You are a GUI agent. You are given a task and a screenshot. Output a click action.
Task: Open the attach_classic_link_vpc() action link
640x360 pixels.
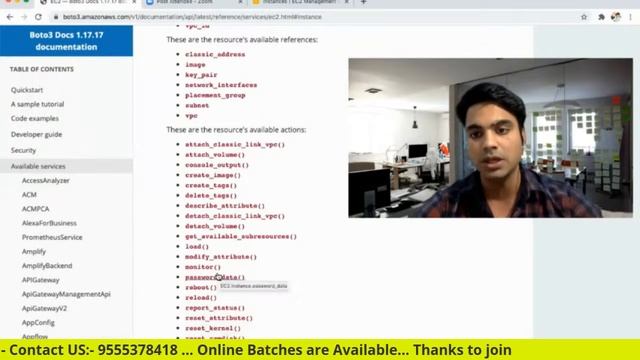tap(235, 144)
